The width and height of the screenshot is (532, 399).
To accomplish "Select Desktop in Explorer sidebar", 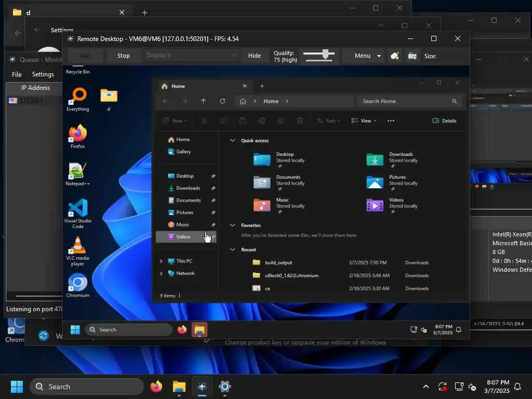I will tap(187, 176).
